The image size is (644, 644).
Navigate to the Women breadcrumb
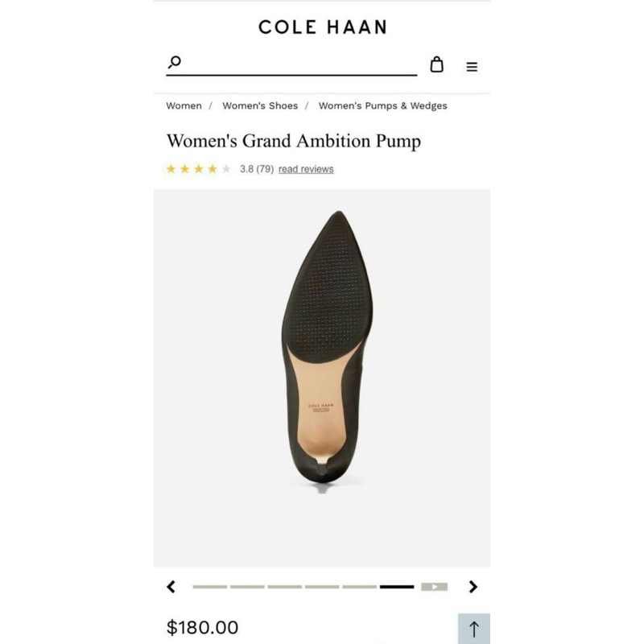pos(184,105)
